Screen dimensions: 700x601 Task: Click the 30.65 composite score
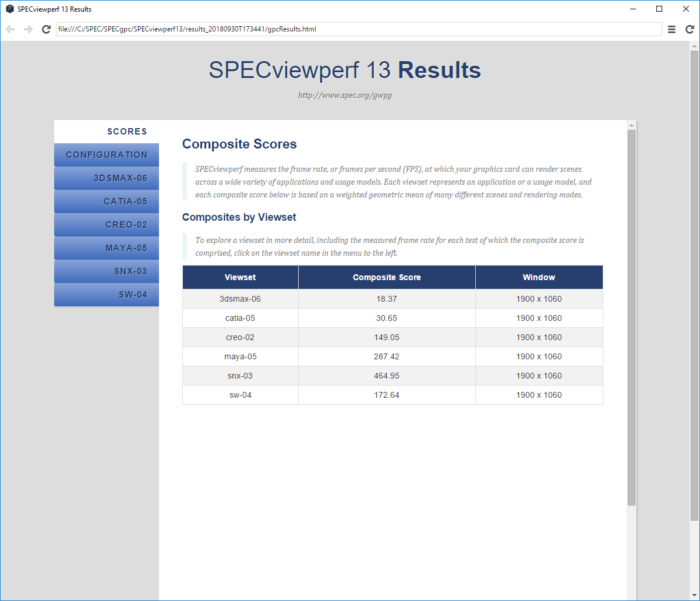pos(387,318)
